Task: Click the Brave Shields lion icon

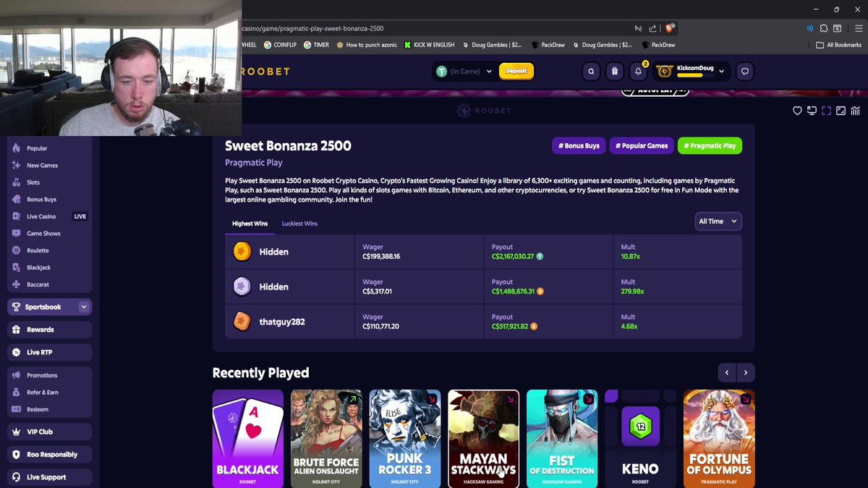Action: 670,28
